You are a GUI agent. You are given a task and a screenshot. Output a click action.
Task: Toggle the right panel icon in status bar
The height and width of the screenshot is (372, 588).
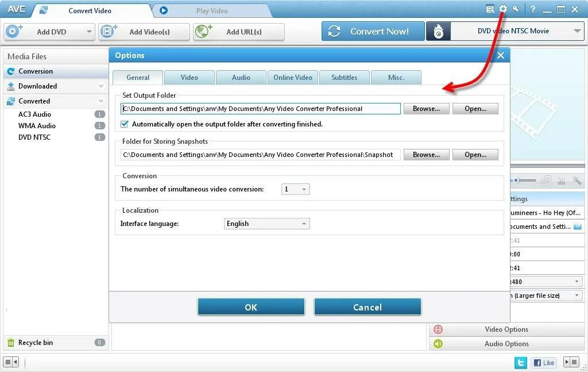[571, 362]
